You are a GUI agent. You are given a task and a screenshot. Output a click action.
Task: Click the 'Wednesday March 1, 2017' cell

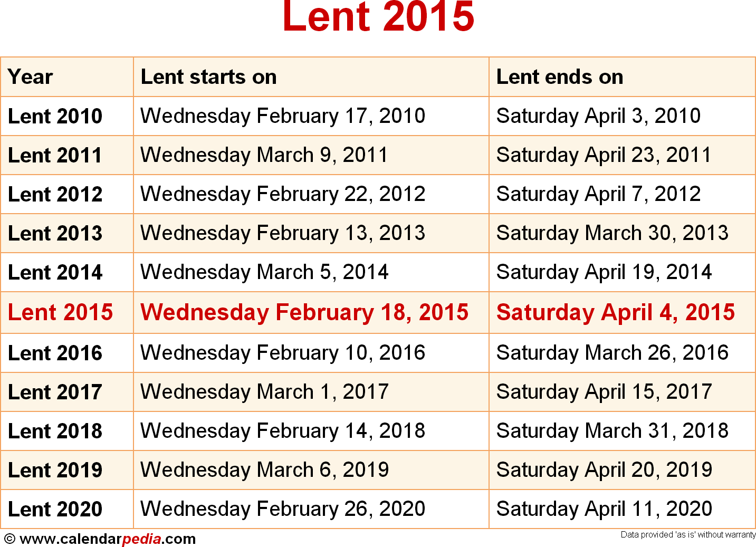pyautogui.click(x=264, y=392)
